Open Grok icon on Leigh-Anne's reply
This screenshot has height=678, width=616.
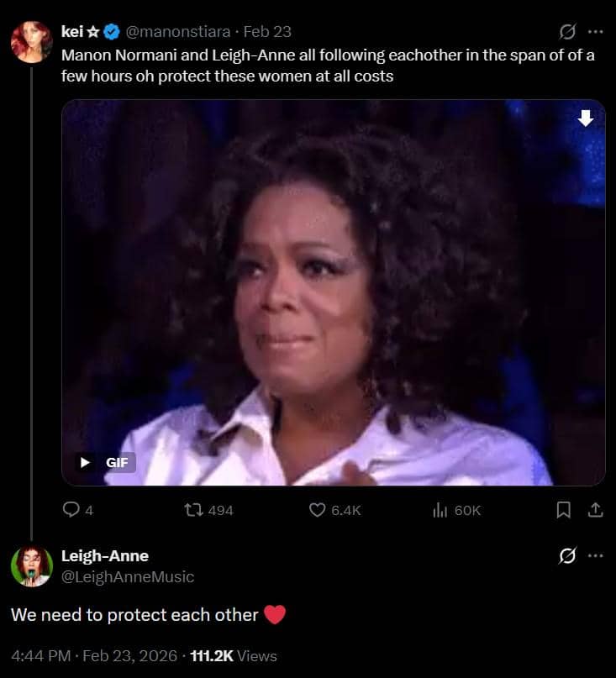coord(568,556)
